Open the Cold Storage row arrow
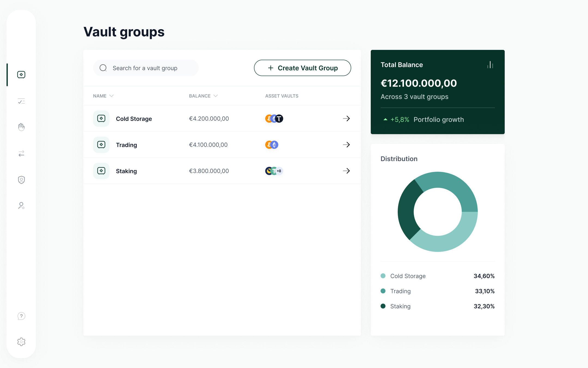 (x=346, y=119)
